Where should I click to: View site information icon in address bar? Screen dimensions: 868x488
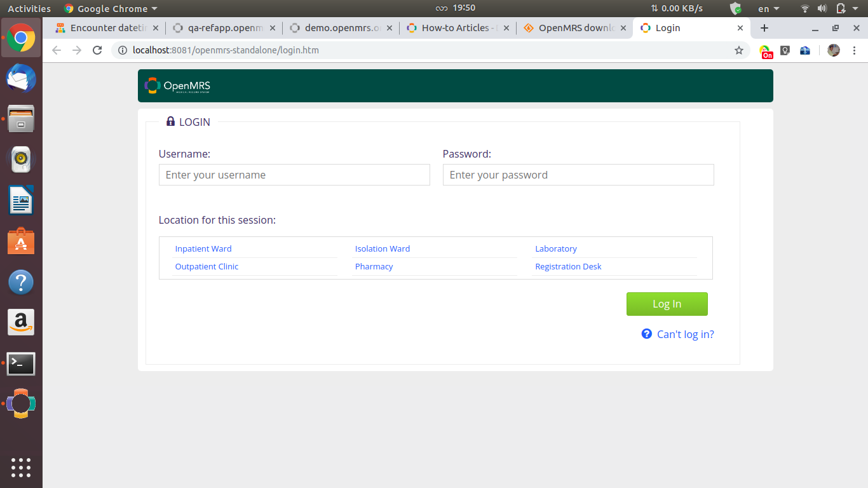click(x=123, y=50)
